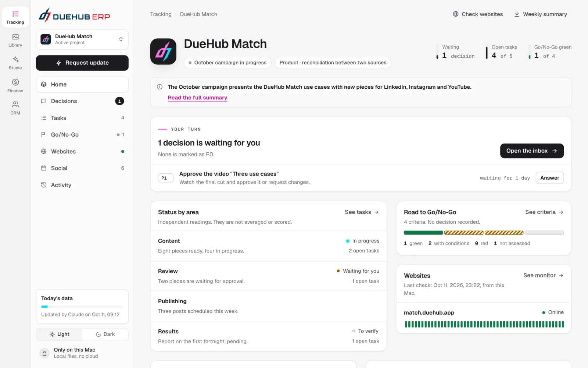The height and width of the screenshot is (368, 588).
Task: Click the gray not-assessed progress segment
Action: coord(544,233)
